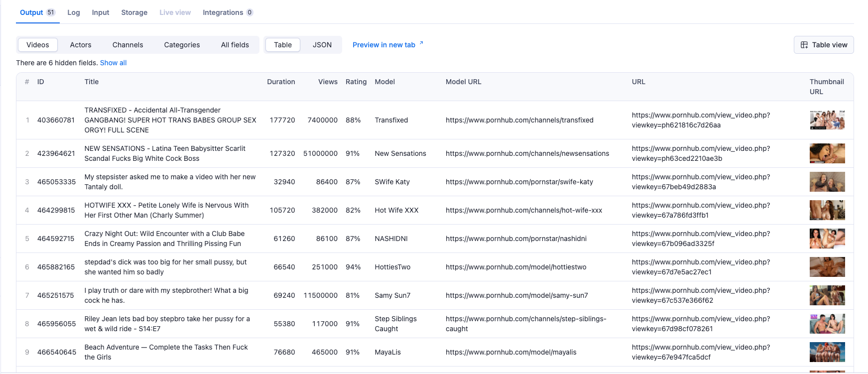Viewport: 868px width, 374px height.
Task: Click the external-link arrow beside Preview in new tab
Action: point(421,43)
